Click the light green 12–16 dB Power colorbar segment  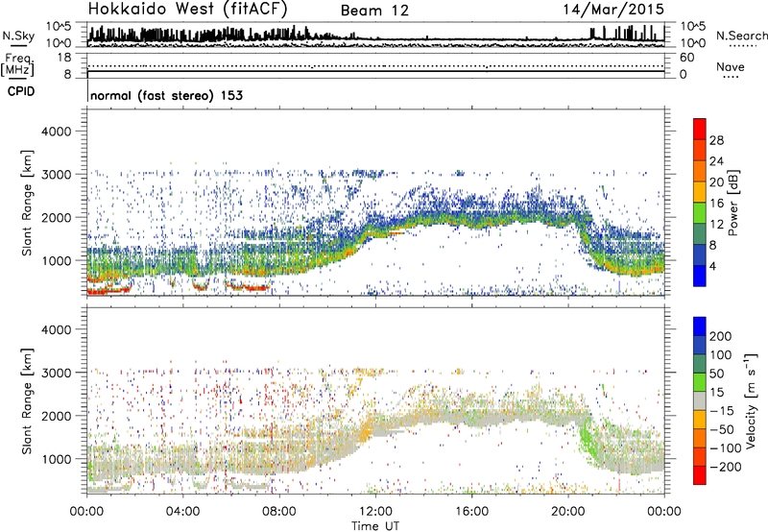(x=700, y=213)
